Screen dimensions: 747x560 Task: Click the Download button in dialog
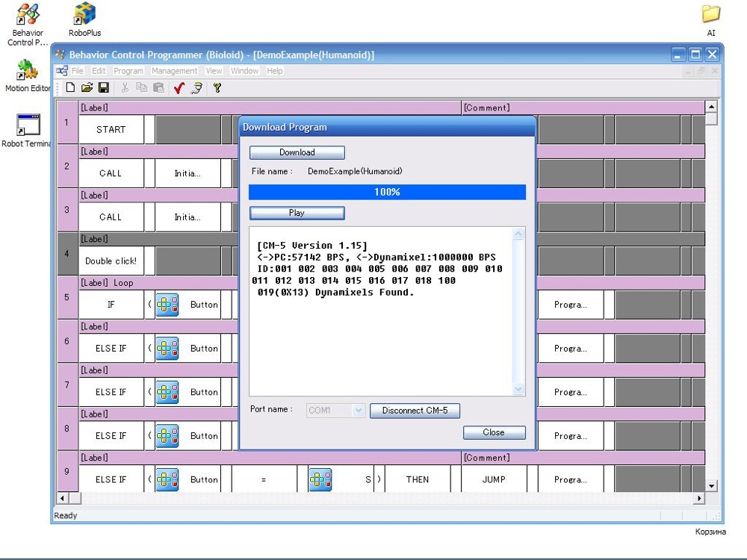[297, 152]
